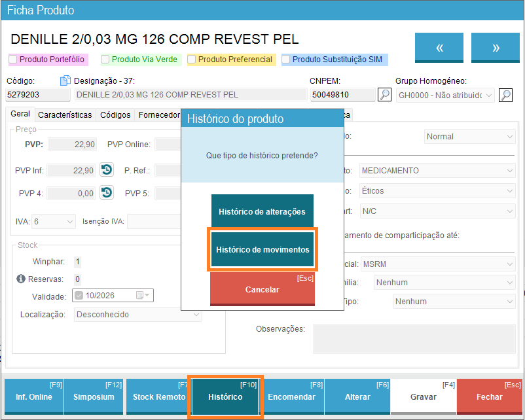Click the copy icon beside Designação

point(65,81)
